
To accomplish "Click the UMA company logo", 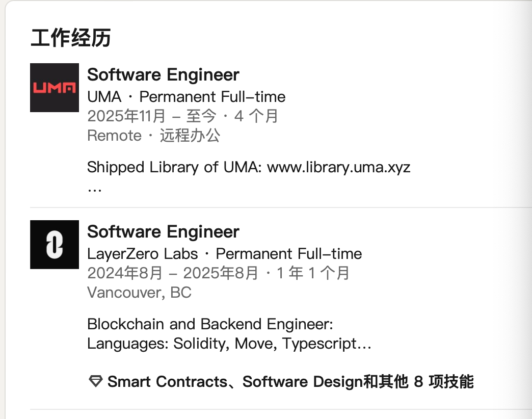I will 55,88.
